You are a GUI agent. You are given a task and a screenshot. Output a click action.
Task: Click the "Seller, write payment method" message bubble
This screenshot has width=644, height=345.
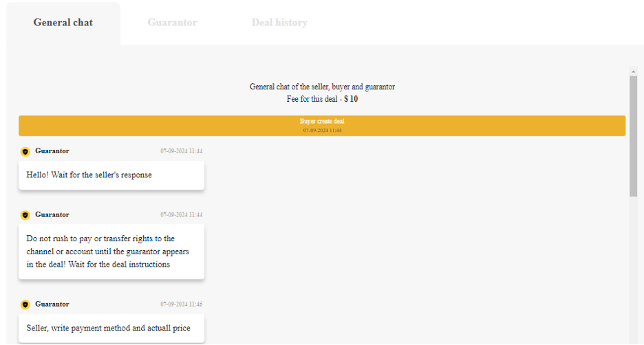pyautogui.click(x=111, y=328)
